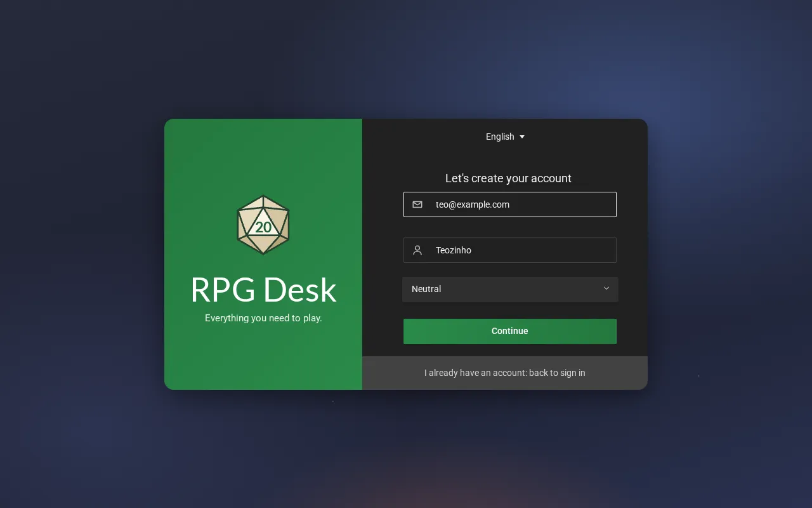Open the Neutral dropdown list
Screen dimensions: 812x508
pos(510,289)
